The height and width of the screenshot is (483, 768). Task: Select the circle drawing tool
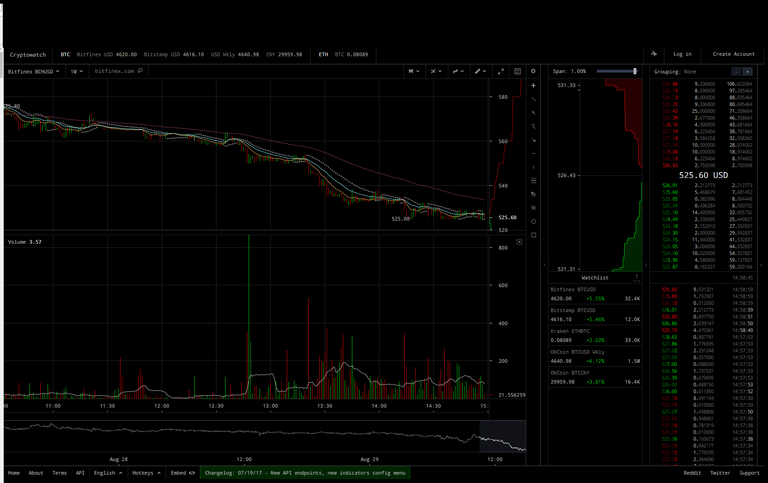pyautogui.click(x=533, y=221)
